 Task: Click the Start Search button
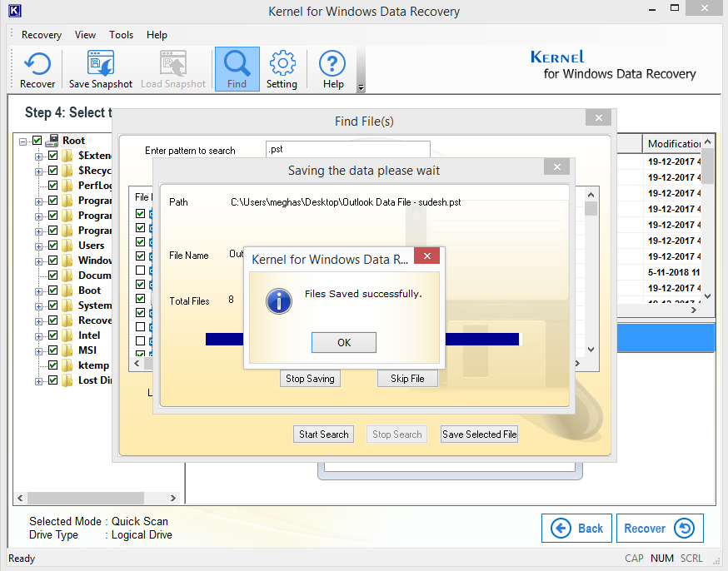[324, 434]
